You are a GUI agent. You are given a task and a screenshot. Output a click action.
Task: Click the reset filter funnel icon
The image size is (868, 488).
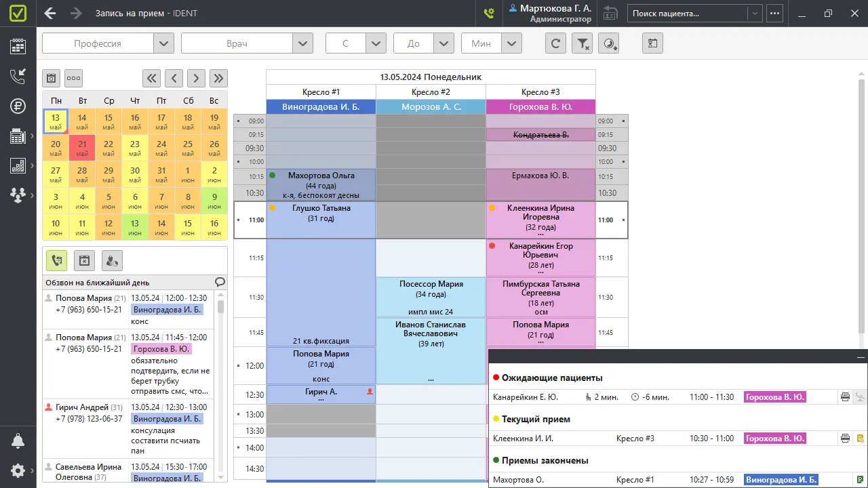(x=583, y=43)
